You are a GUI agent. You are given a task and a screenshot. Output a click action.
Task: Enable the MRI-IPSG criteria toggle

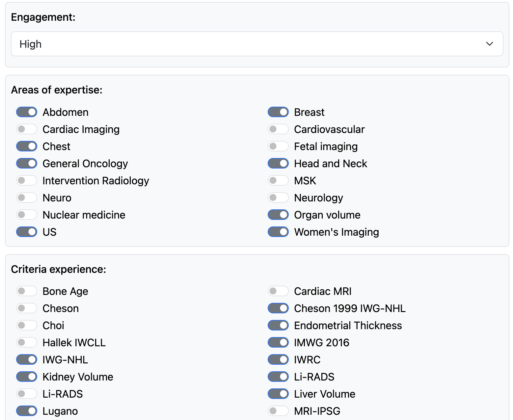click(x=278, y=411)
